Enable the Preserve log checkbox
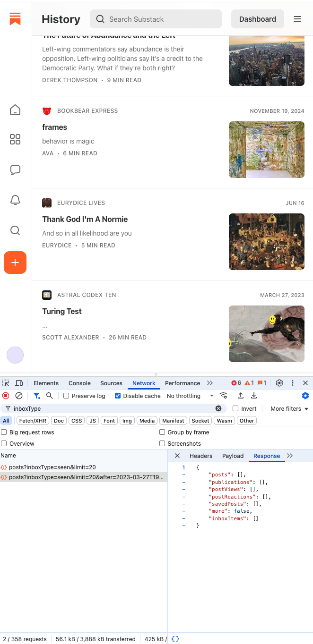Image resolution: width=313 pixels, height=644 pixels. [x=66, y=396]
